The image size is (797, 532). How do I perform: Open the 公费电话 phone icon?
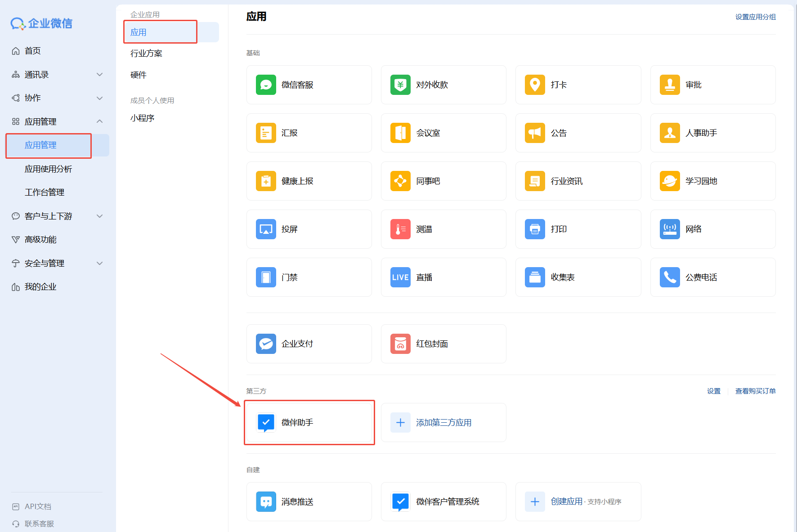[x=669, y=277]
